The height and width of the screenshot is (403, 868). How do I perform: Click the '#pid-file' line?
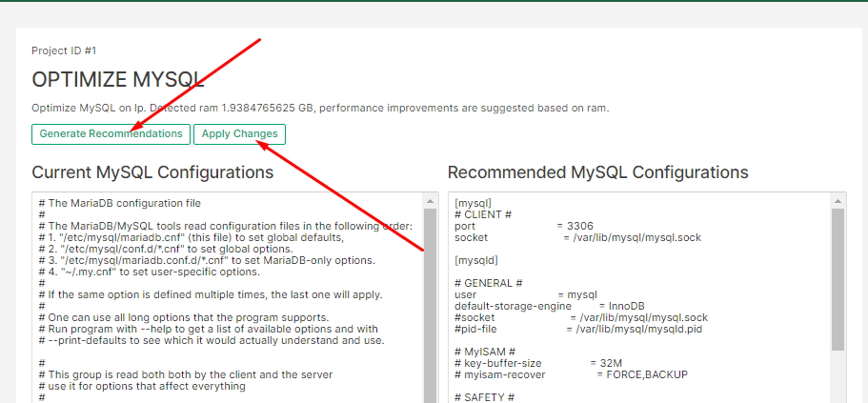pos(578,330)
